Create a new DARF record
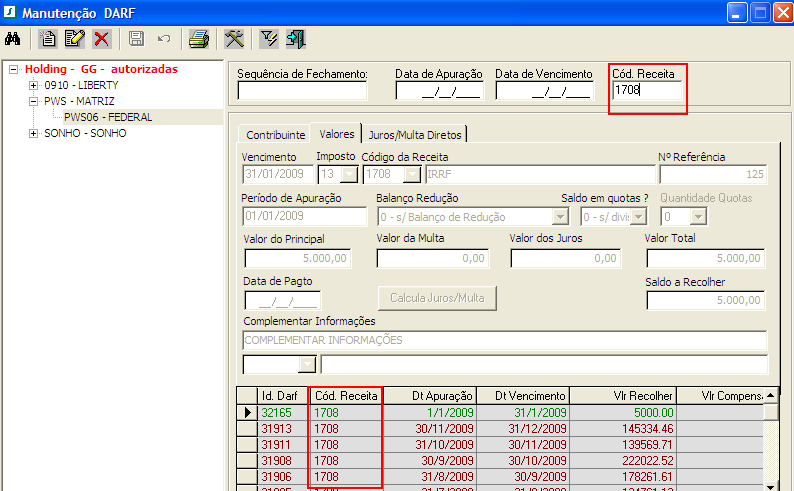Image resolution: width=794 pixels, height=491 pixels. (x=48, y=39)
